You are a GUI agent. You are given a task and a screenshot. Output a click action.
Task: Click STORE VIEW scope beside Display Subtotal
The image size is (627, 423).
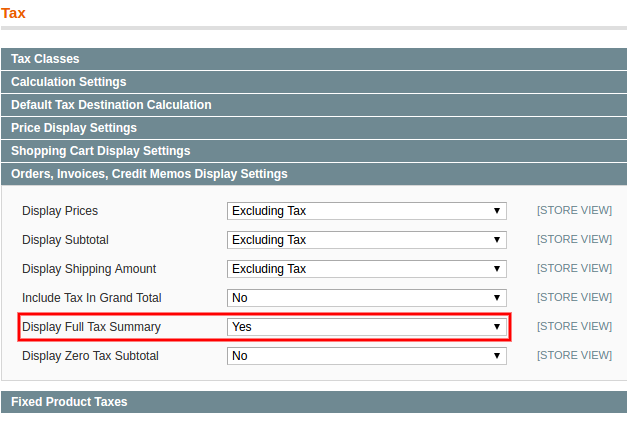[x=573, y=240]
